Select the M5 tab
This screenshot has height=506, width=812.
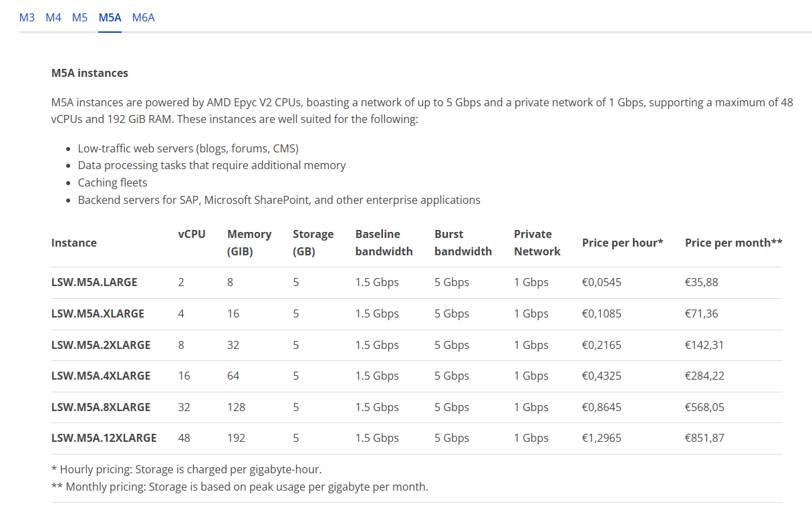[80, 17]
